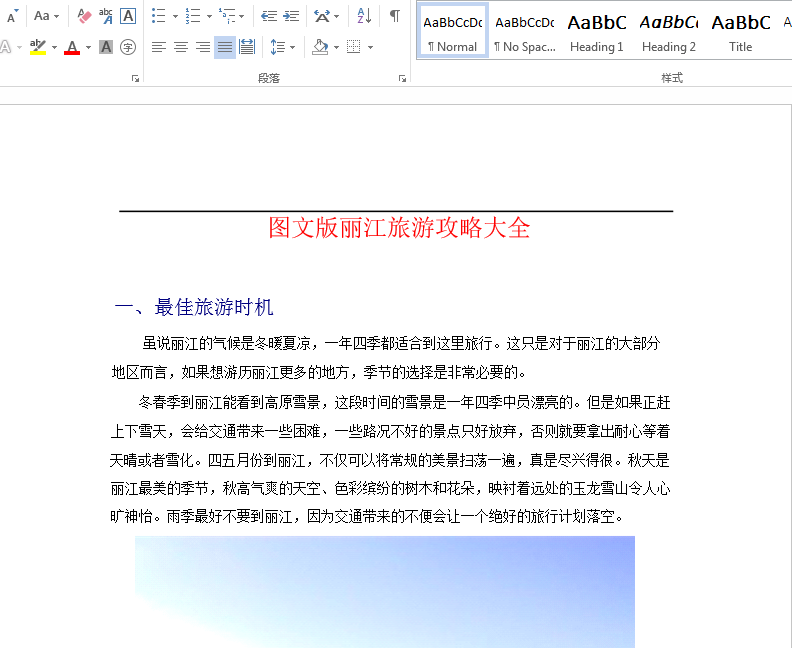Apply paragraph shading with paint bucket

320,47
